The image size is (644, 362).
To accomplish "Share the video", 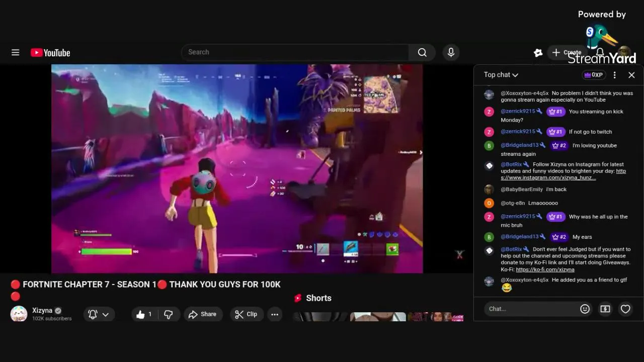I will pyautogui.click(x=202, y=314).
